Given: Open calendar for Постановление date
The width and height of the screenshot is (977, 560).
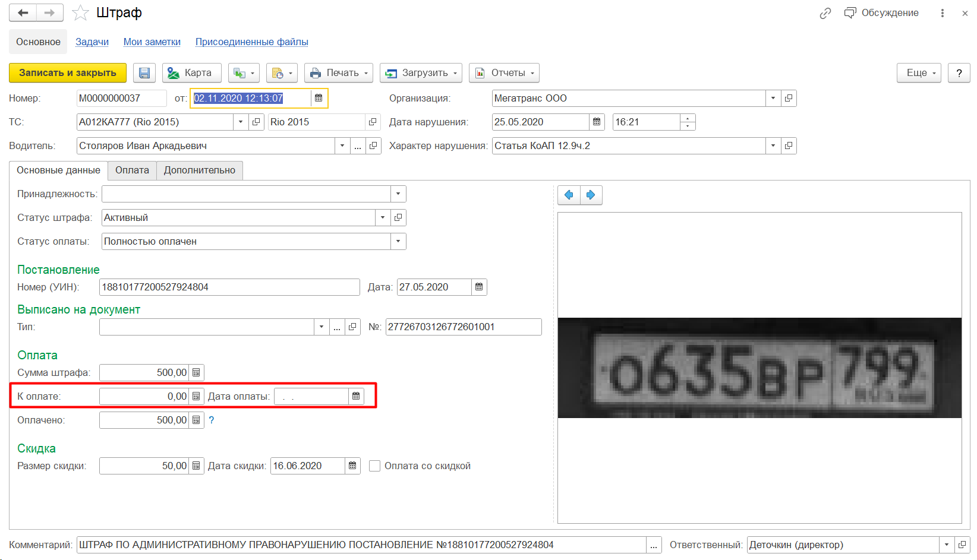Looking at the screenshot, I should pyautogui.click(x=479, y=287).
